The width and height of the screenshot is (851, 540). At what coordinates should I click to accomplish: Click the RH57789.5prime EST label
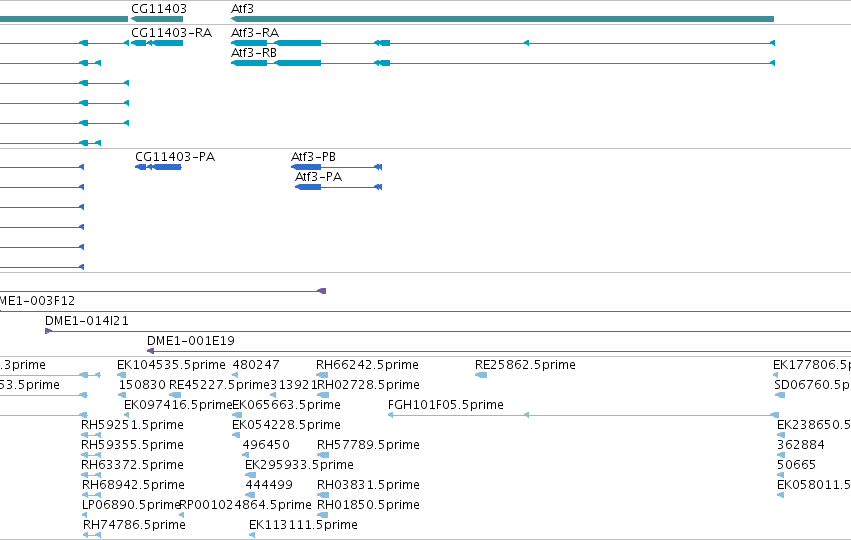point(368,445)
